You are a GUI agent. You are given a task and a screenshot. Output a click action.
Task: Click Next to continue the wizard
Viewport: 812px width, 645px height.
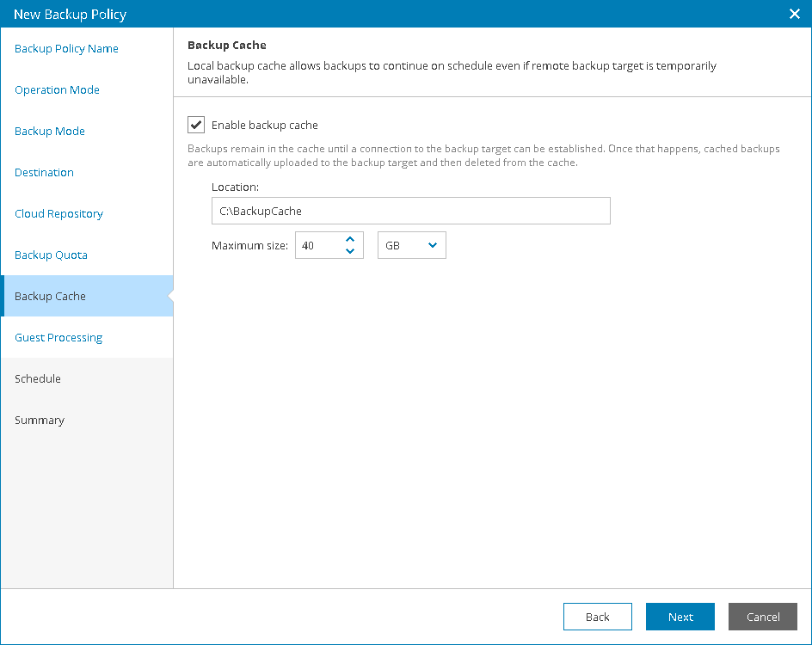(680, 617)
